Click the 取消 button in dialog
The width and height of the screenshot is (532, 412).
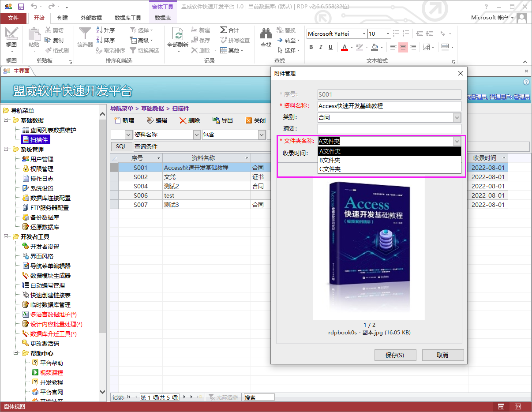(443, 355)
